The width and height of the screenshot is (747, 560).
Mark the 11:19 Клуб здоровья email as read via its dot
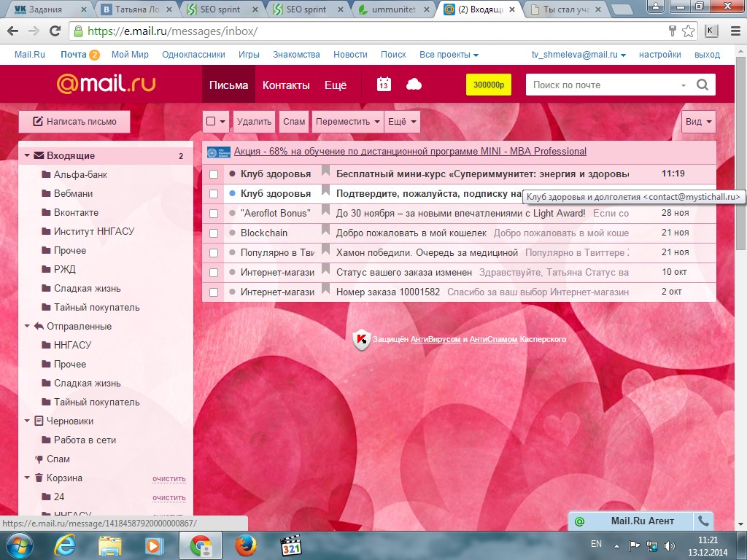tap(233, 174)
